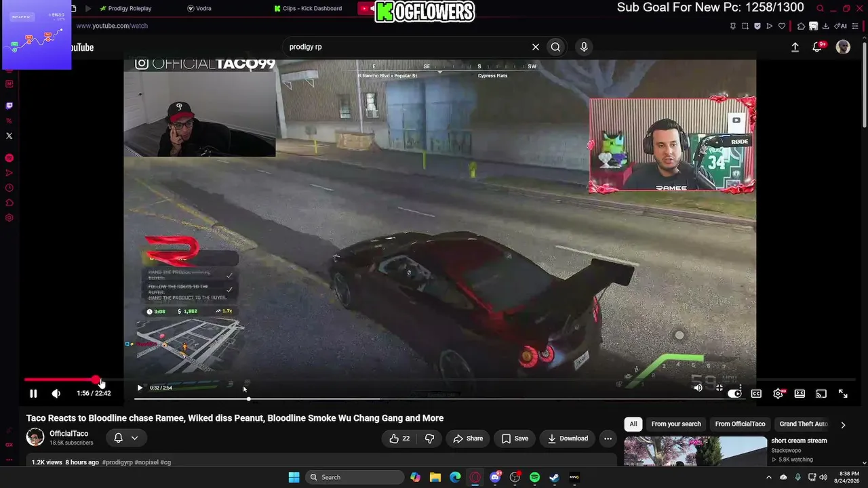Open X in the browser sidebar

[9, 136]
